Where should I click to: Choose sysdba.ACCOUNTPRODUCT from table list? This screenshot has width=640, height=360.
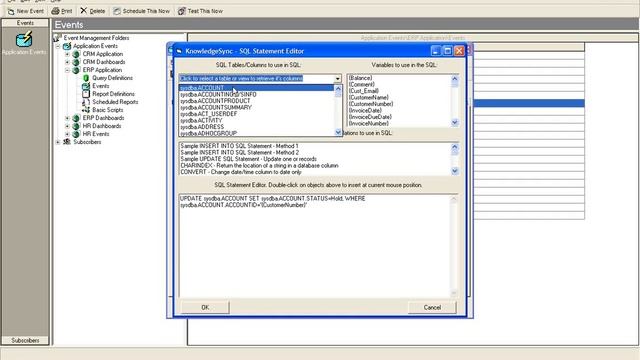pyautogui.click(x=256, y=101)
